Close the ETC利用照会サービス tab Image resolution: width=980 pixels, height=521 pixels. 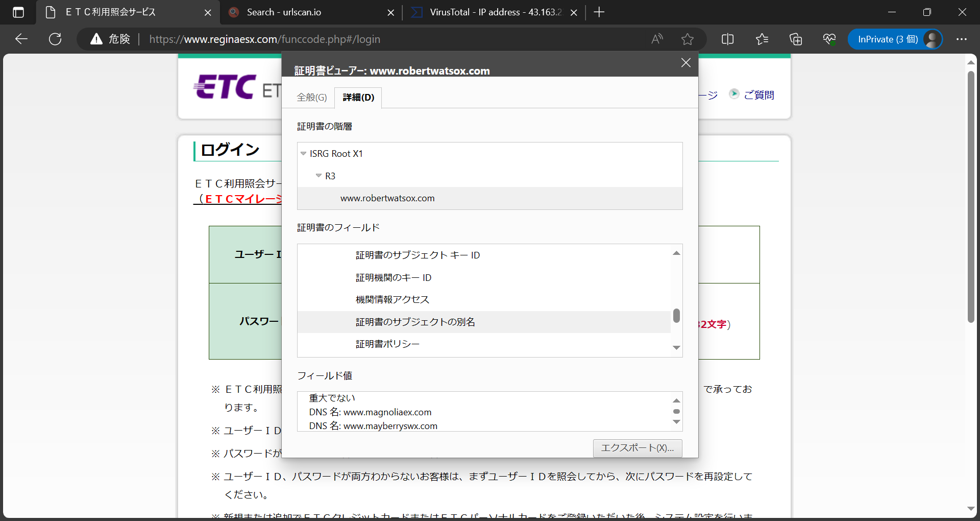tap(208, 13)
